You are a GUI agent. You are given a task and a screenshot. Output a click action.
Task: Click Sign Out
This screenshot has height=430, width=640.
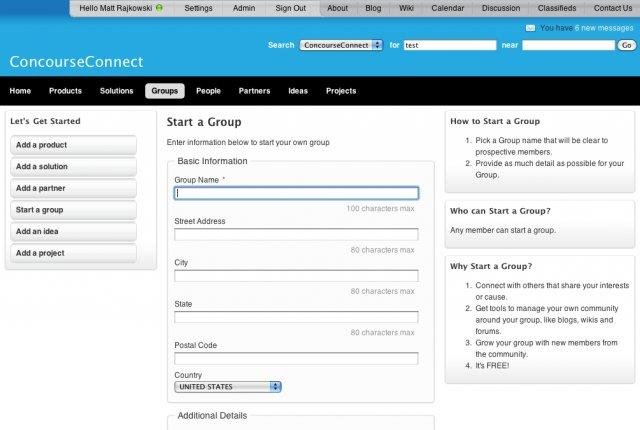pyautogui.click(x=291, y=8)
